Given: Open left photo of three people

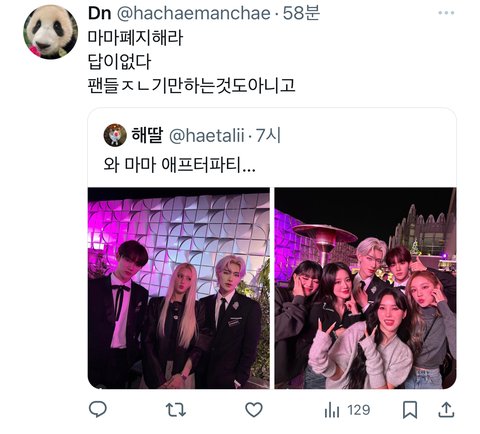Looking at the screenshot, I should [179, 288].
